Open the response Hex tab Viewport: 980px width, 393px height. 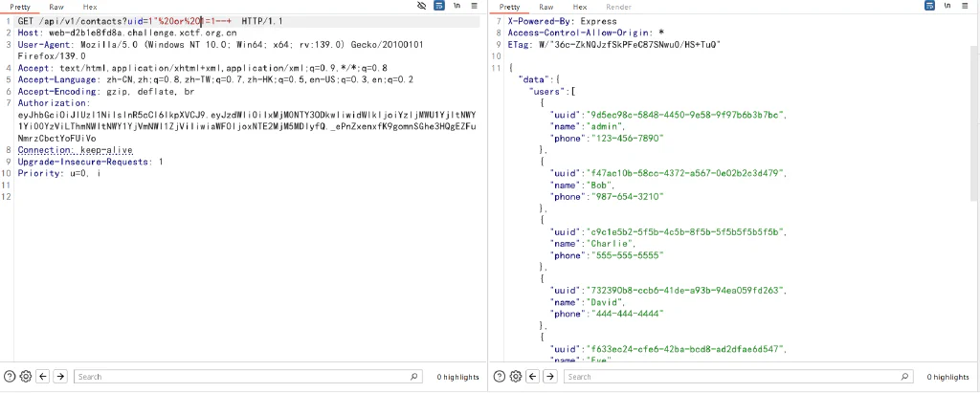(580, 7)
